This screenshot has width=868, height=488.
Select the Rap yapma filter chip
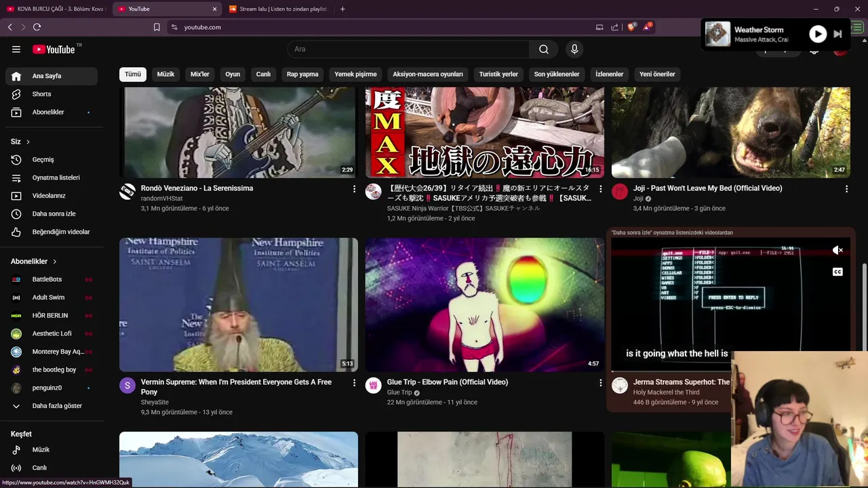(302, 75)
